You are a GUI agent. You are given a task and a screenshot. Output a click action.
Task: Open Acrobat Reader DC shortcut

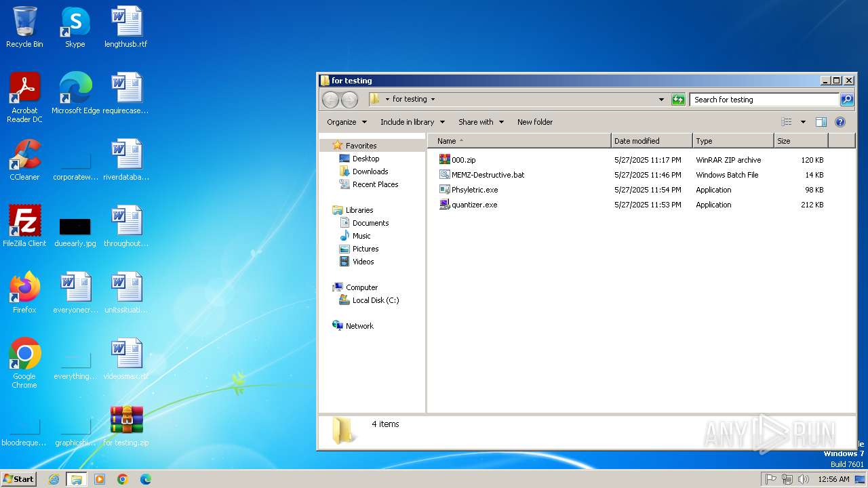24,98
